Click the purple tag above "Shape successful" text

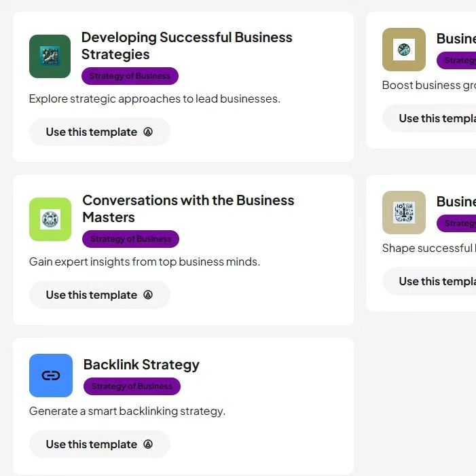(456, 223)
